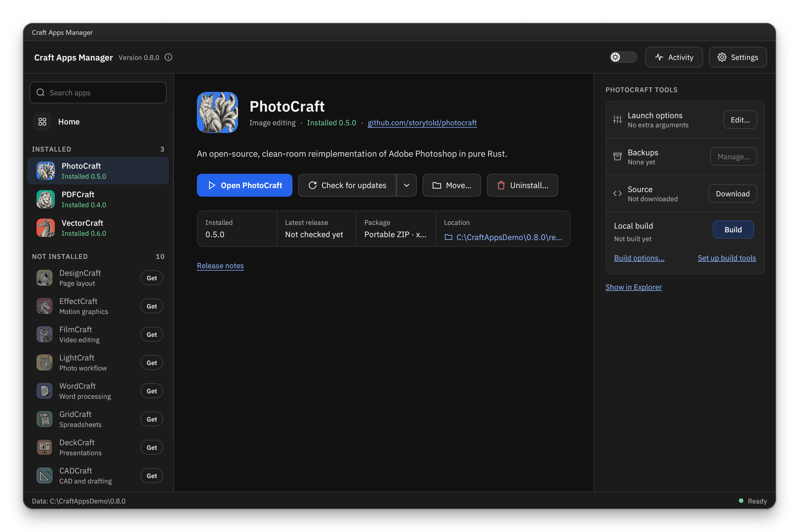This screenshot has height=532, width=799.
Task: Get the WordCraft app
Action: point(152,391)
